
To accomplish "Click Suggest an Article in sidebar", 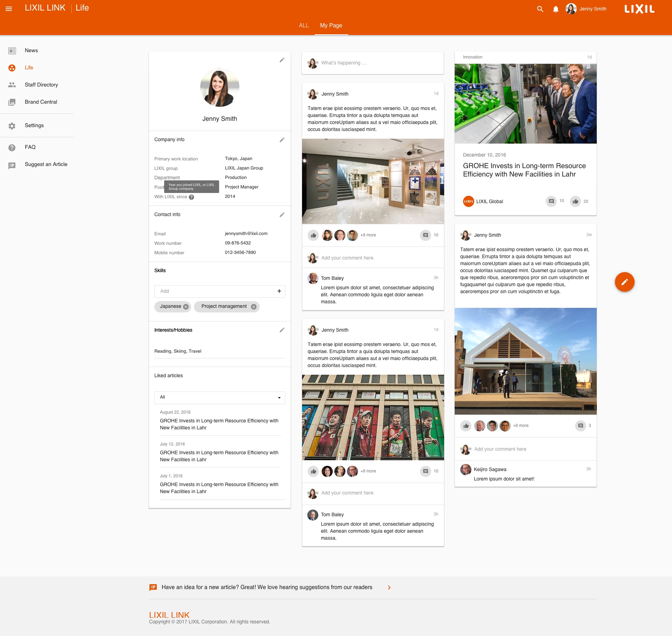I will [x=46, y=164].
